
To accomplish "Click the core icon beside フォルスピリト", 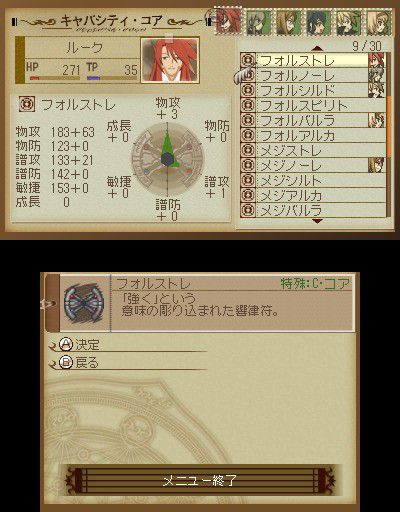I will point(248,105).
